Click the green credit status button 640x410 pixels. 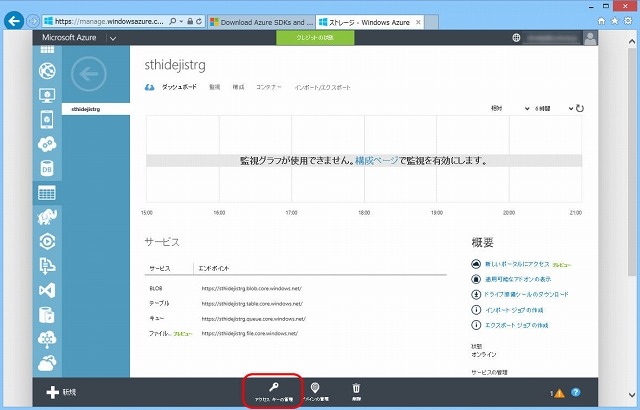click(315, 38)
